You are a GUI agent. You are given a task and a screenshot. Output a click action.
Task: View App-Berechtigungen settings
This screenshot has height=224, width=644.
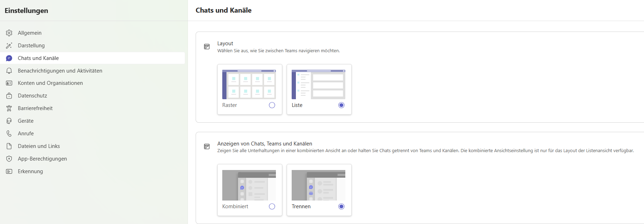pos(93,159)
